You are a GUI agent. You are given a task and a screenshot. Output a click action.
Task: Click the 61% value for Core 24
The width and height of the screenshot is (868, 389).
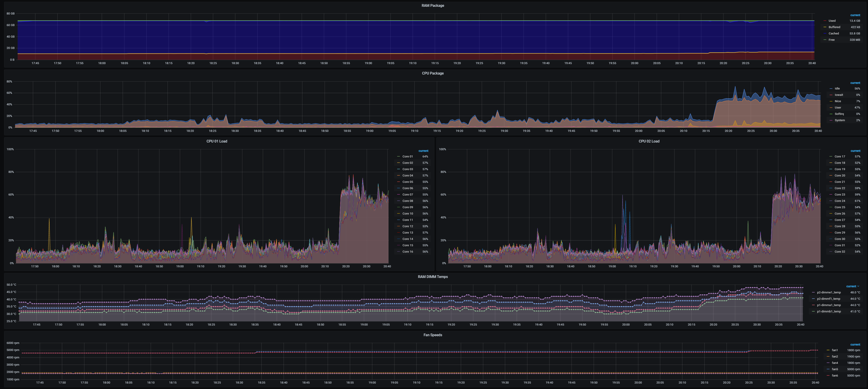click(x=858, y=201)
